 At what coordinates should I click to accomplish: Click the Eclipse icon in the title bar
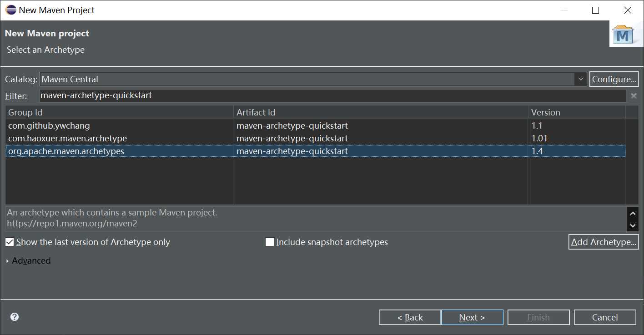tap(10, 10)
